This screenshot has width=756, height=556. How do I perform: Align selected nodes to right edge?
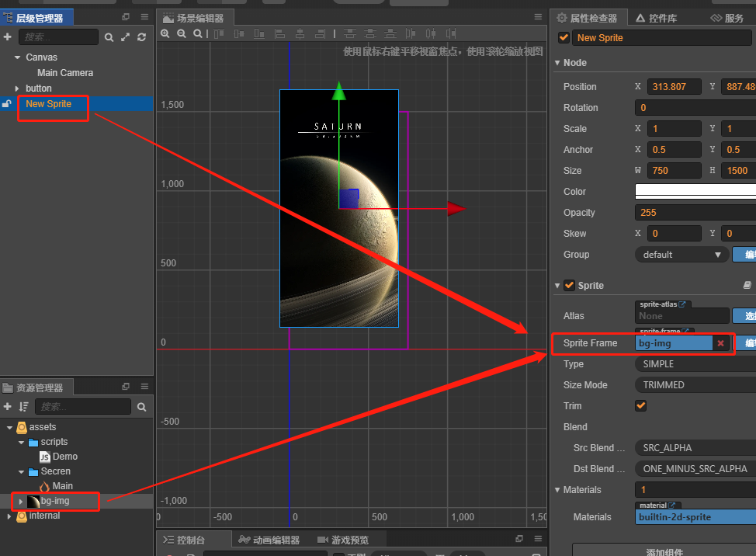(x=320, y=33)
